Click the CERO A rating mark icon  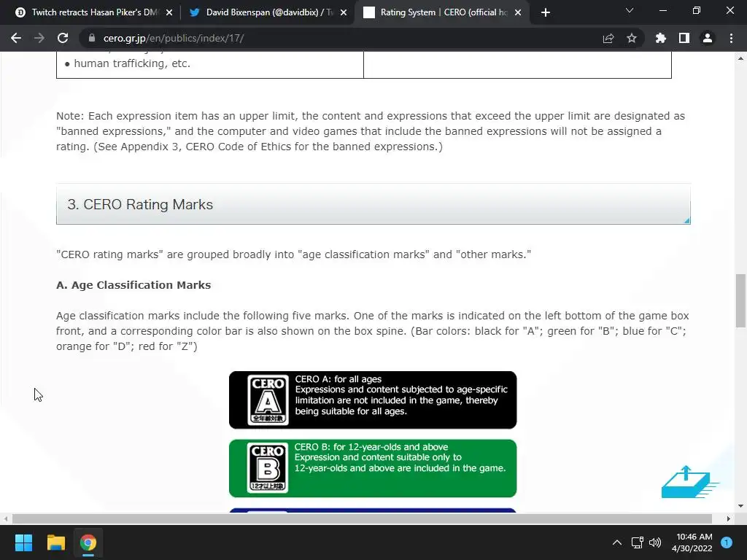[x=268, y=400]
